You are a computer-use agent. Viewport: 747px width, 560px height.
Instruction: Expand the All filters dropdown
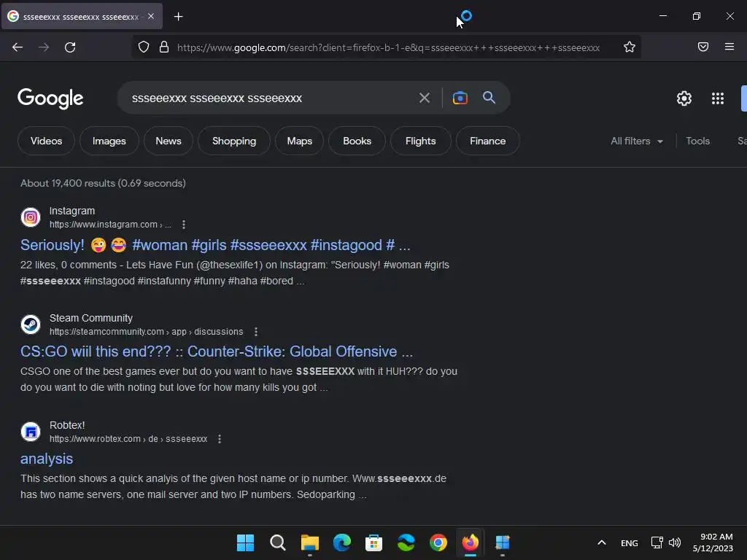(x=636, y=141)
